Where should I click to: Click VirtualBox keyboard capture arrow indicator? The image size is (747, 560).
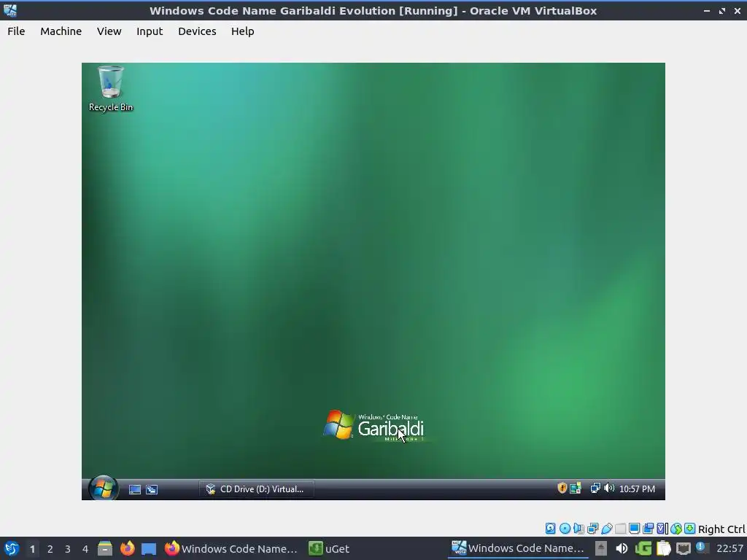690,529
